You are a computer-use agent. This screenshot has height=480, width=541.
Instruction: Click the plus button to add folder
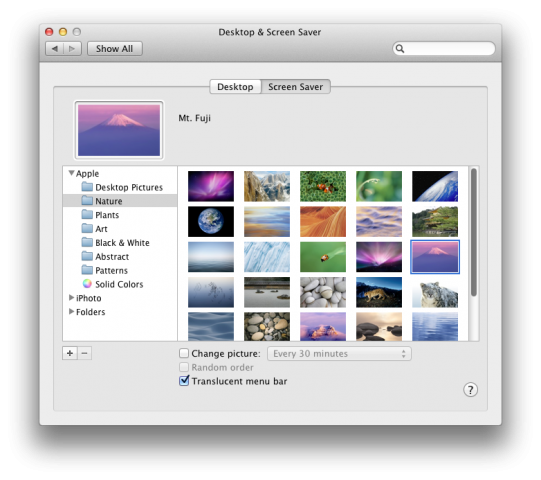click(70, 353)
